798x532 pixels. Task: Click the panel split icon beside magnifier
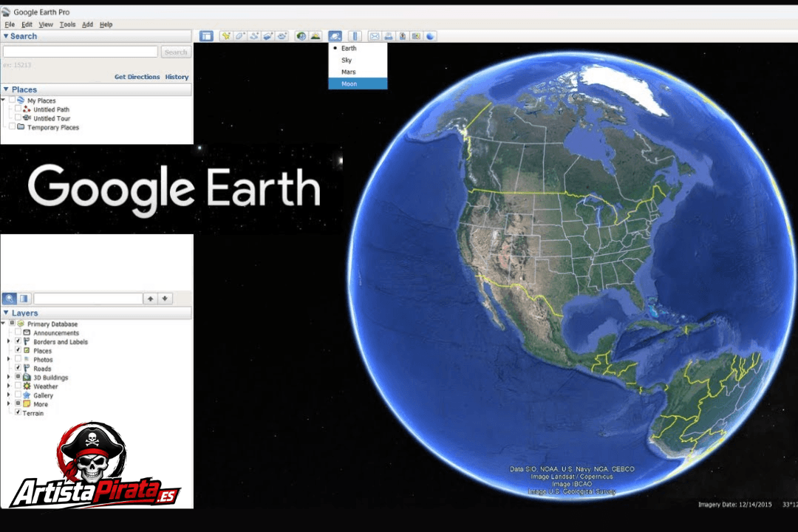[24, 299]
